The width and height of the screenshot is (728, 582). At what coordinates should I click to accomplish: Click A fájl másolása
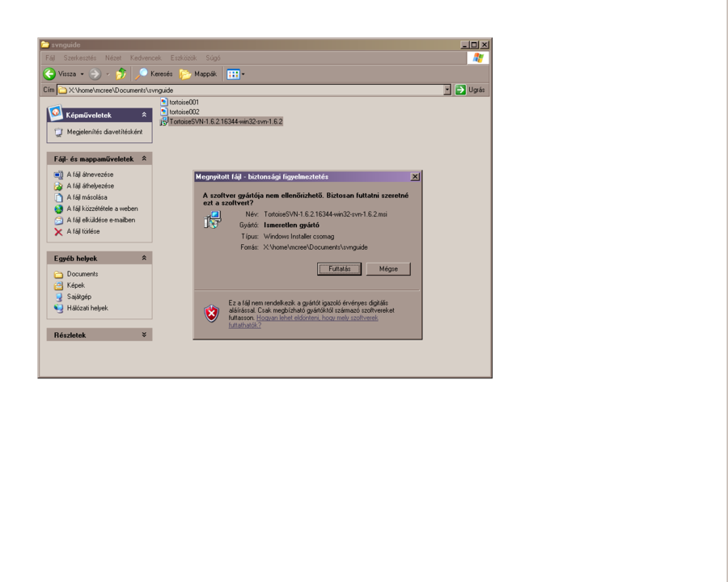(x=87, y=197)
